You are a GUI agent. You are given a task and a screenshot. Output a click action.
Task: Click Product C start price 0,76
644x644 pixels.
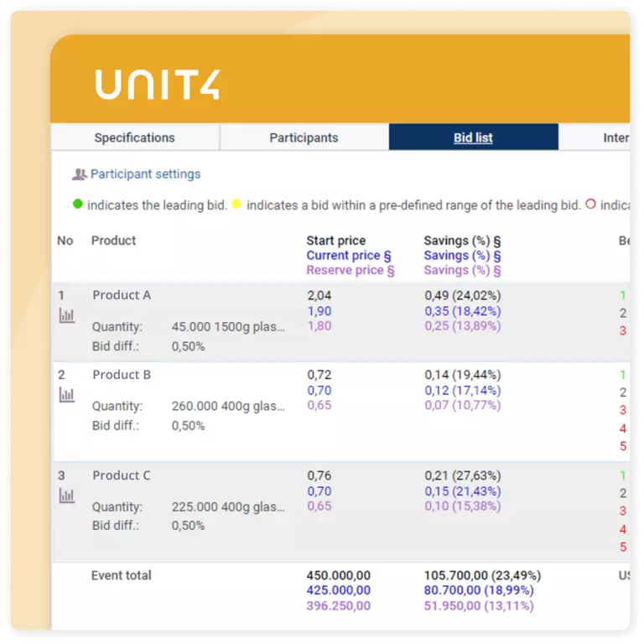tap(319, 475)
